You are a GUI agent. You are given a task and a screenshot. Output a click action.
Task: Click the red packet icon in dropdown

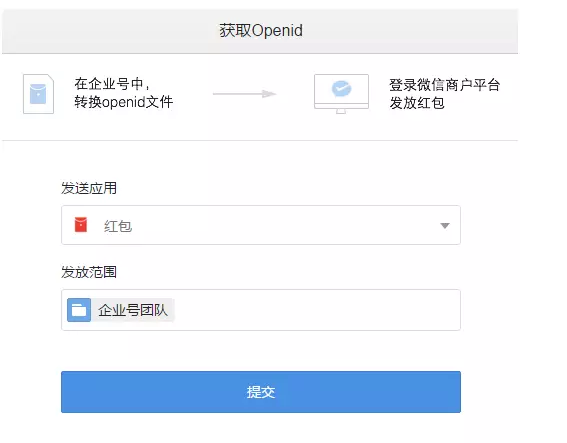click(x=81, y=224)
